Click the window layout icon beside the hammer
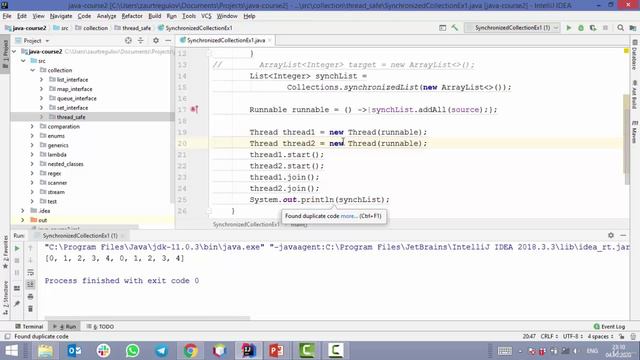640x360 pixels. point(442,28)
